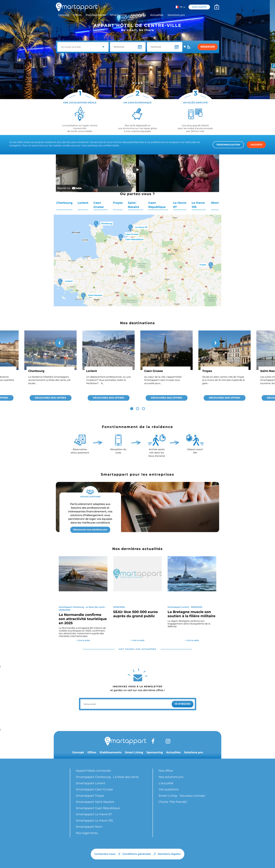Click the Réception du code phone icon
Screen dimensions: 275x868
click(118, 440)
